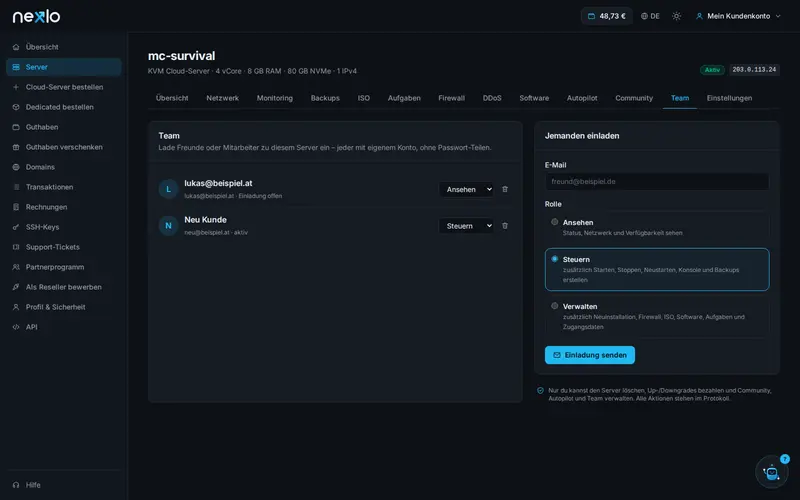Switch to the Übersicht server tab
The height and width of the screenshot is (500, 800).
[172, 98]
